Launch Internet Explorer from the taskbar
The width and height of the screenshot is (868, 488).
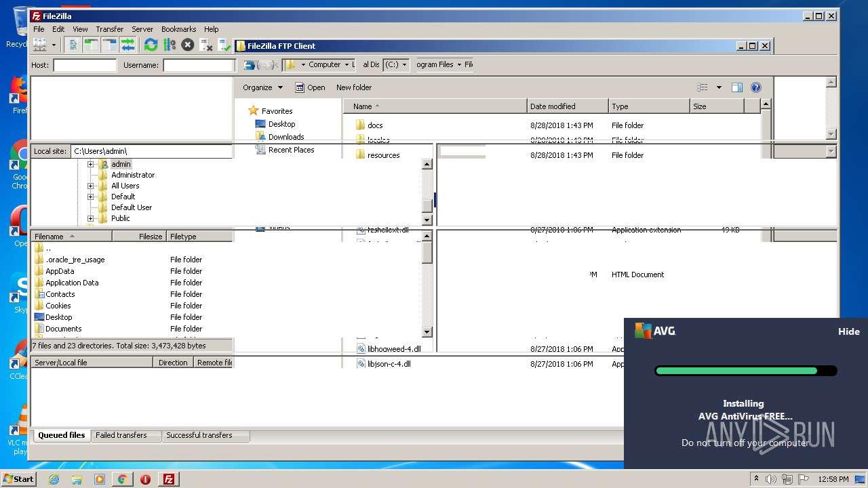coord(54,479)
